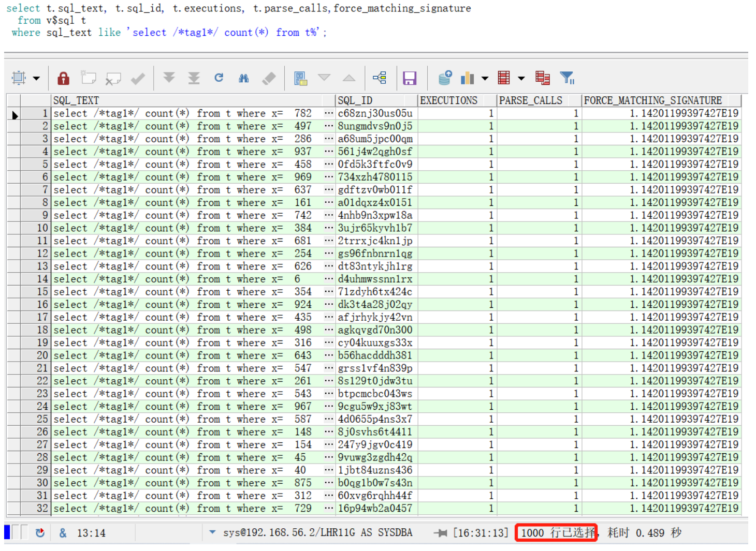Image resolution: width=756 pixels, height=551 pixels.
Task: Sort by the SQL_ID column header
Action: click(376, 100)
